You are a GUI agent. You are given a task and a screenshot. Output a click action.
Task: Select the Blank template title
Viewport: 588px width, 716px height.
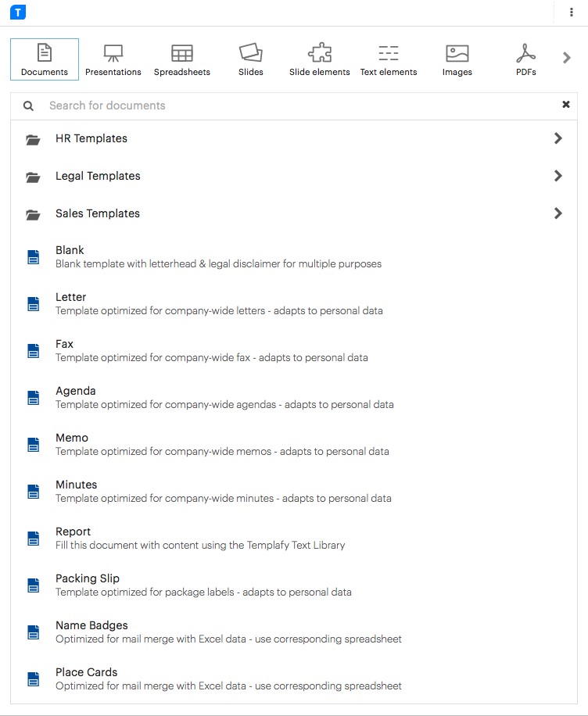(x=70, y=250)
